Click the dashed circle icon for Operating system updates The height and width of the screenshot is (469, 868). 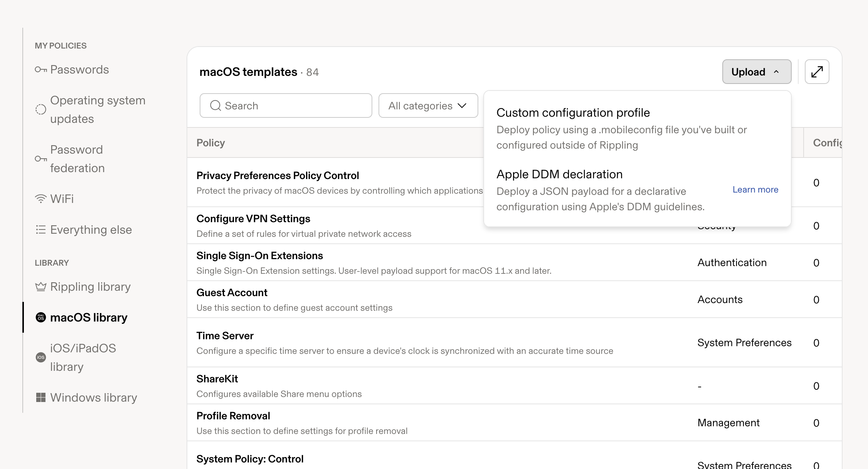[x=41, y=110]
